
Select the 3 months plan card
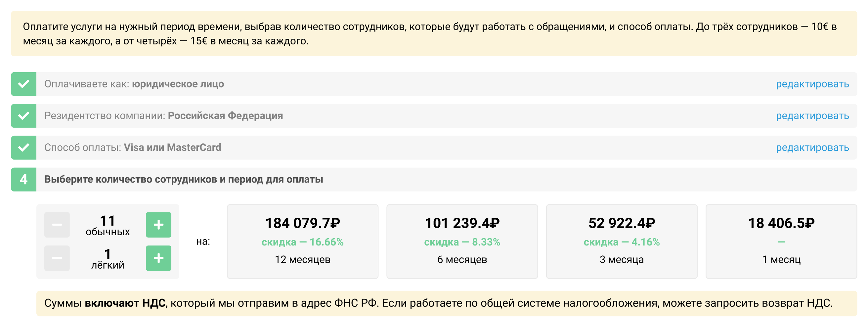click(x=622, y=242)
